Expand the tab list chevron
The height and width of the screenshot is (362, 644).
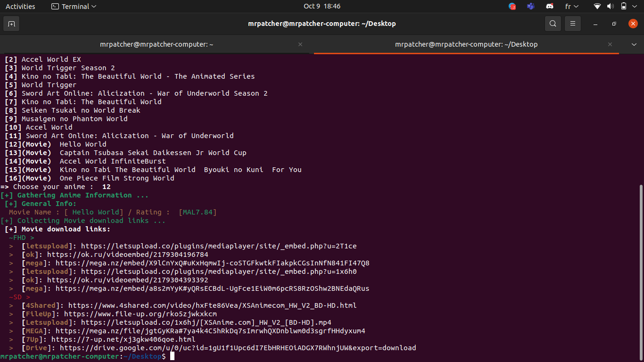click(634, 44)
